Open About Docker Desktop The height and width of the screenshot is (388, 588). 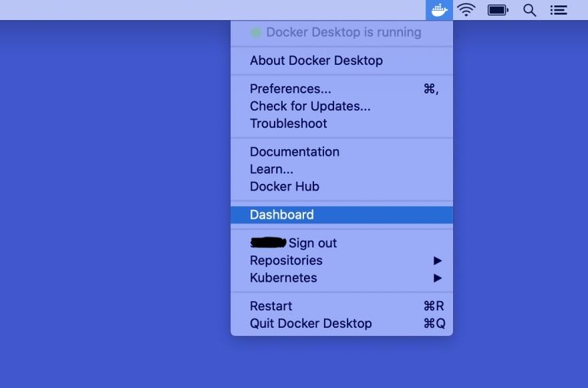[341, 60]
